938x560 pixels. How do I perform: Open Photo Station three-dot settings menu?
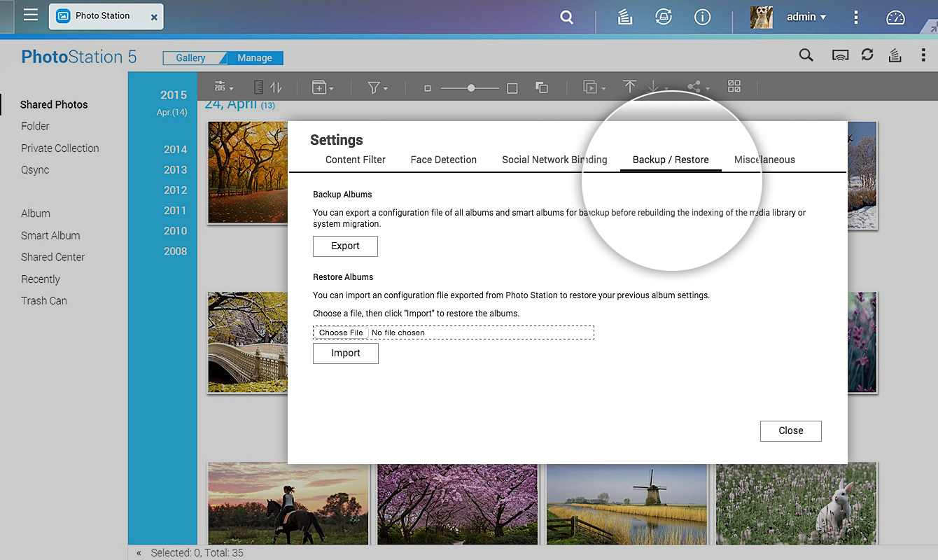(x=923, y=55)
